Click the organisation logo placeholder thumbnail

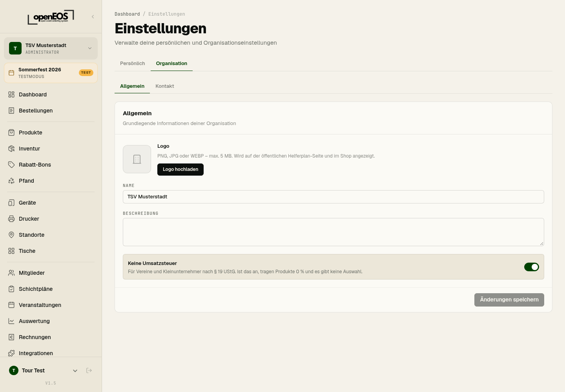click(137, 159)
